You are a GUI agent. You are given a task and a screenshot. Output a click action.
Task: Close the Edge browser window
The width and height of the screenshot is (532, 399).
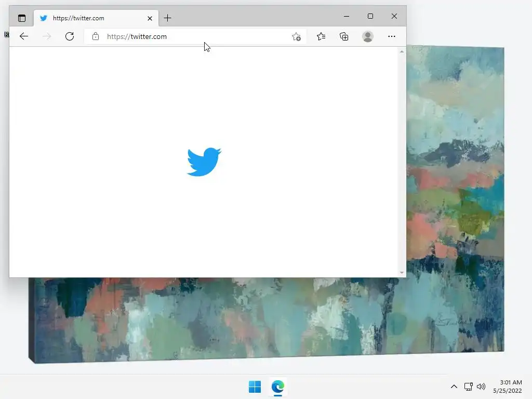(x=394, y=16)
